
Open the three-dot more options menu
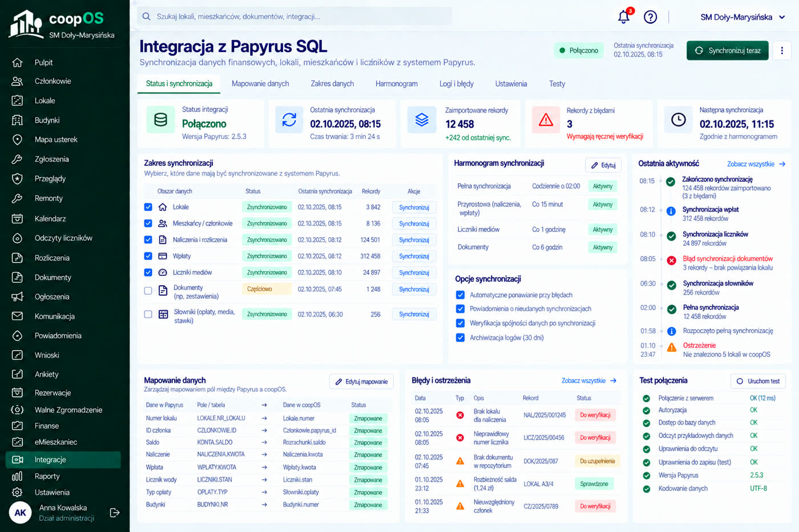782,51
